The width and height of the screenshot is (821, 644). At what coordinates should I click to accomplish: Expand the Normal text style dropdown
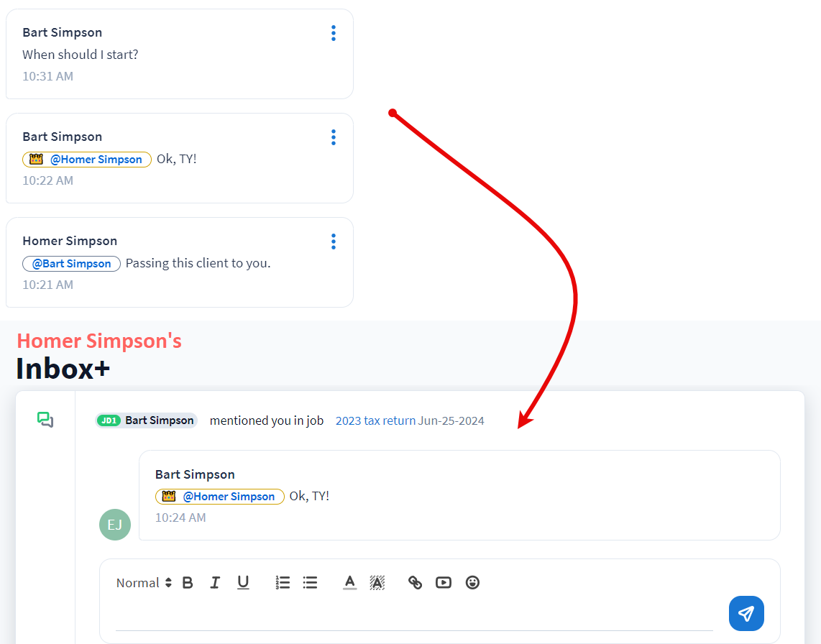point(144,583)
